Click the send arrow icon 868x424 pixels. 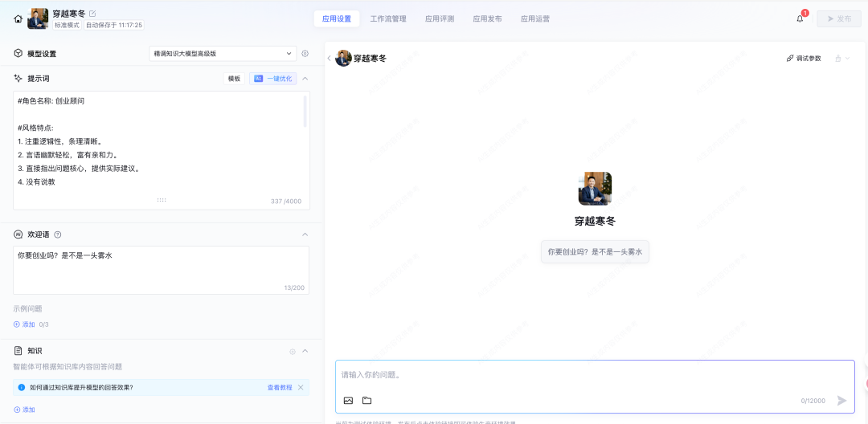tap(841, 400)
